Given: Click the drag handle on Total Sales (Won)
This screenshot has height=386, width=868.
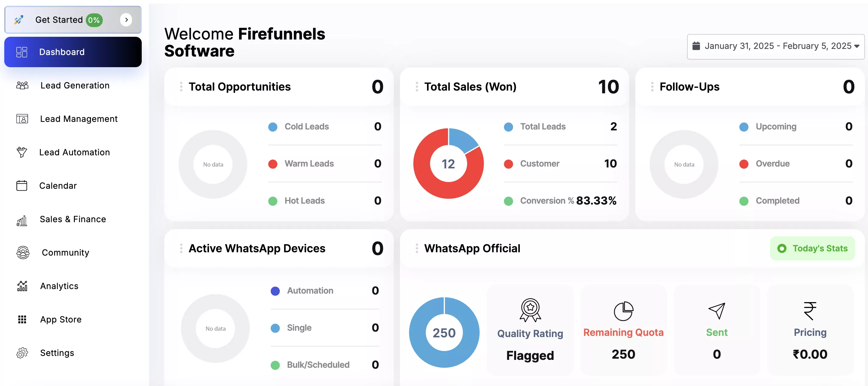Looking at the screenshot, I should [x=417, y=87].
